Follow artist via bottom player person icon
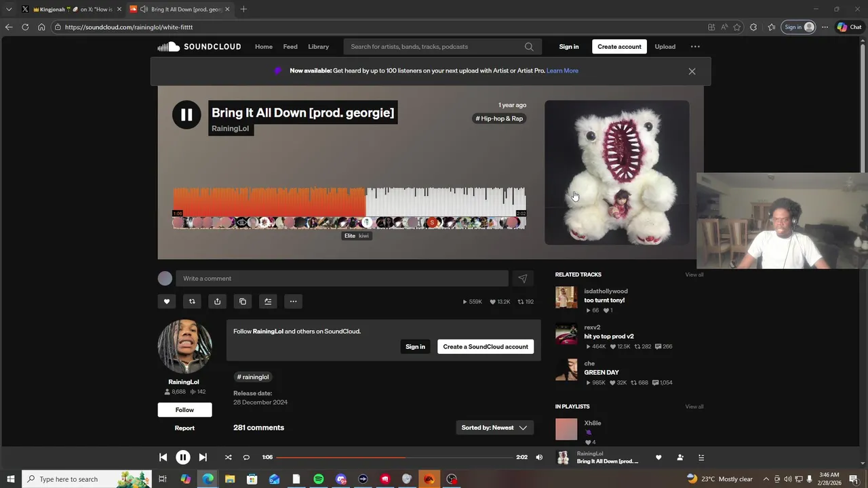This screenshot has height=488, width=868. point(680,457)
